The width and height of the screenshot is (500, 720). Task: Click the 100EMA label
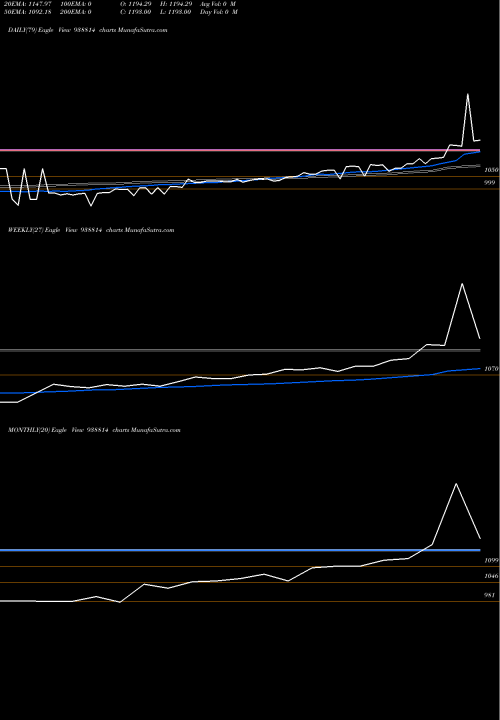(x=76, y=4)
